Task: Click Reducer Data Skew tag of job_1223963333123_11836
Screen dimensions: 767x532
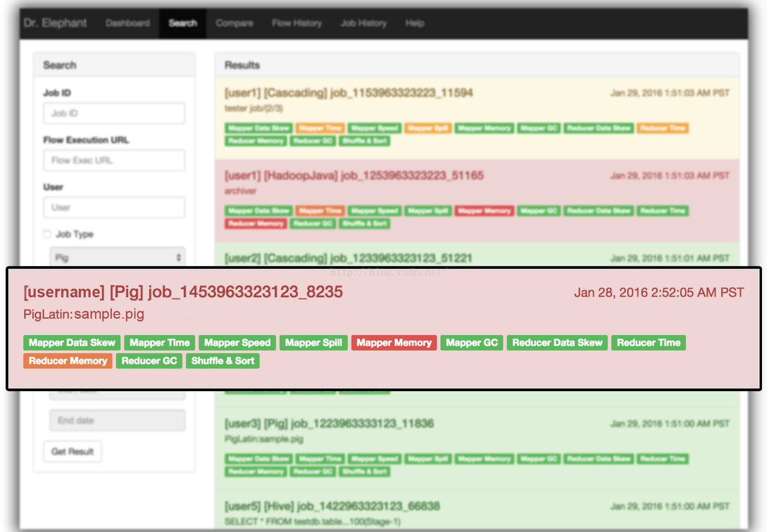Action: click(x=598, y=459)
